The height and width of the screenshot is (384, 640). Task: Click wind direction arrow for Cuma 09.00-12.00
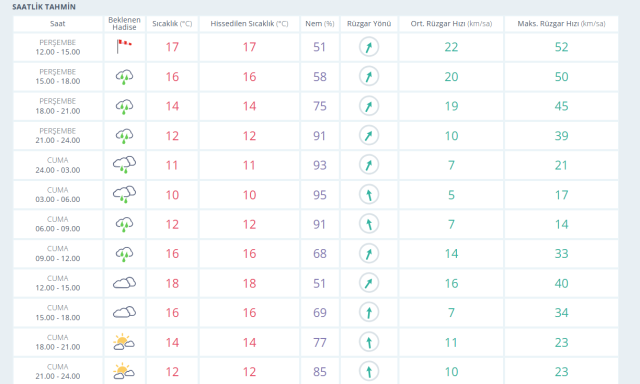click(x=369, y=253)
